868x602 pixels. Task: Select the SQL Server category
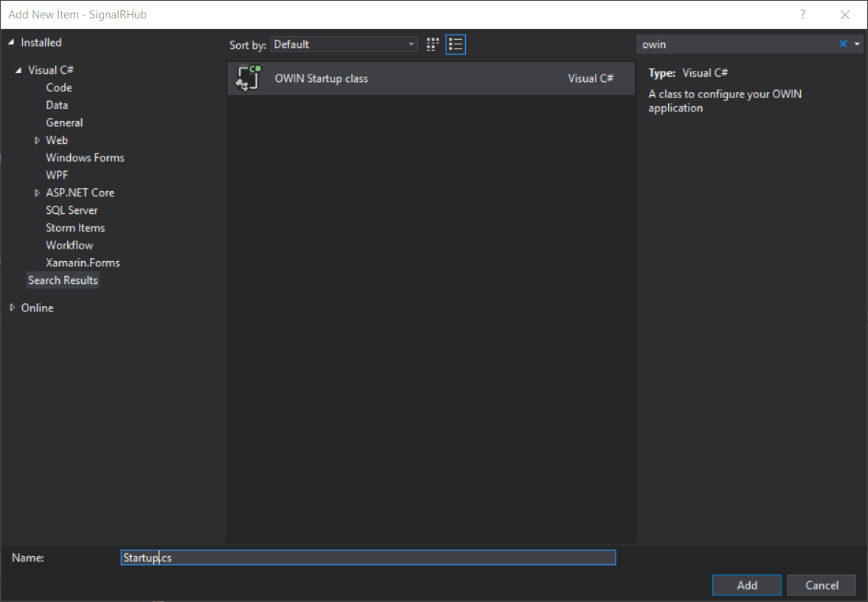(x=72, y=210)
